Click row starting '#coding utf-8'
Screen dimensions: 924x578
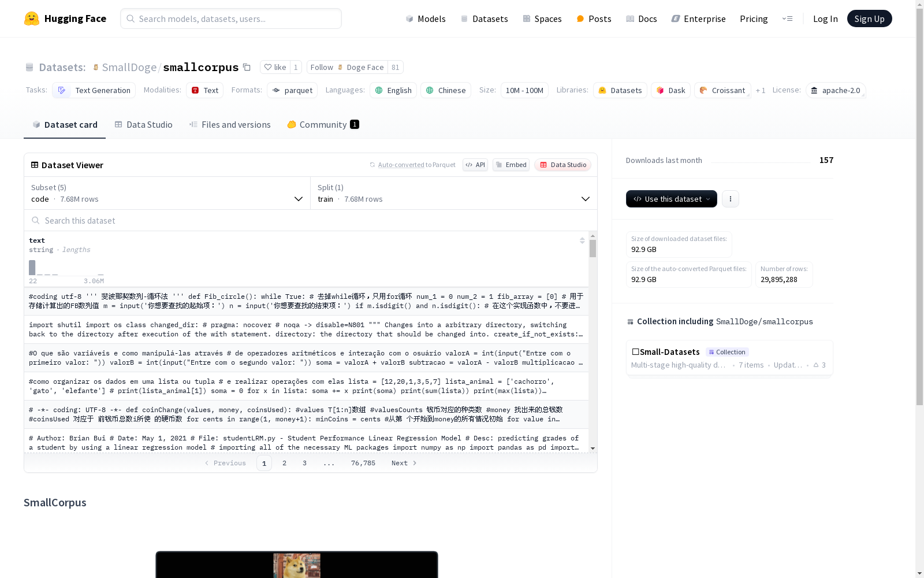pyautogui.click(x=306, y=301)
